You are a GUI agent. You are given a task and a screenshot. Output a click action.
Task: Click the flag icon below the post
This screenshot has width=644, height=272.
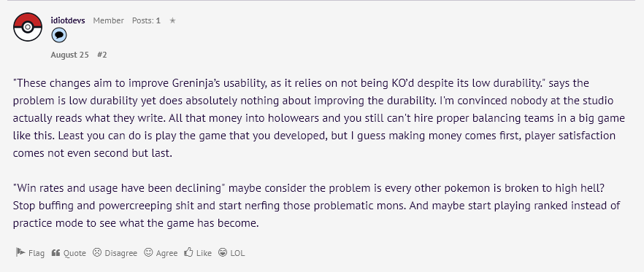coord(20,252)
